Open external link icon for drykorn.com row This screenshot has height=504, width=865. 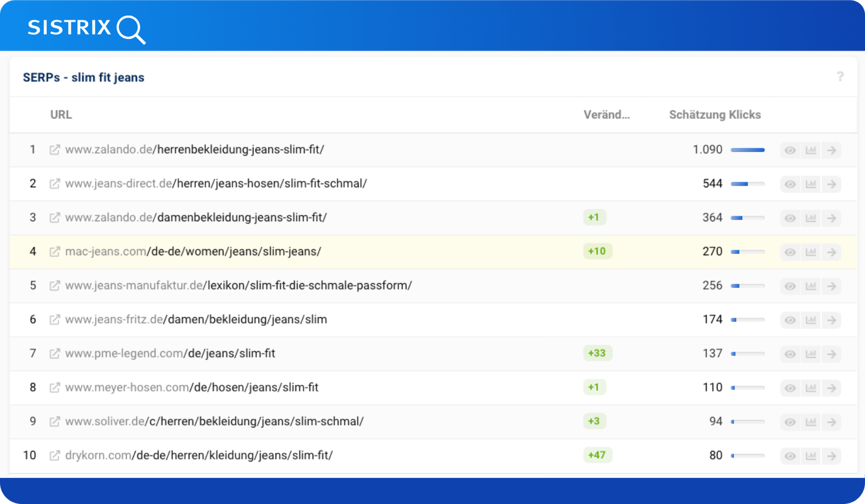[x=55, y=455]
